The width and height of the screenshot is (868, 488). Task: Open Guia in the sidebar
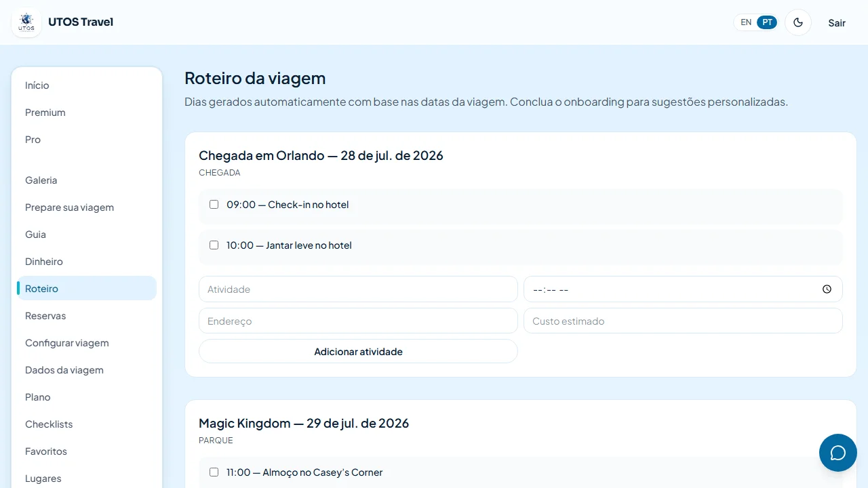[87, 235]
